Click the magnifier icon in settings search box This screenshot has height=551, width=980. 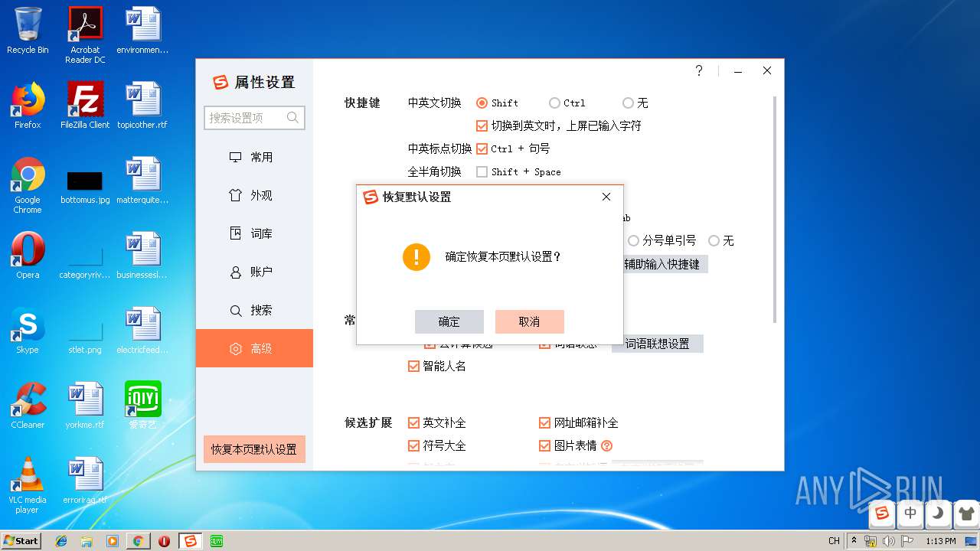coord(292,118)
